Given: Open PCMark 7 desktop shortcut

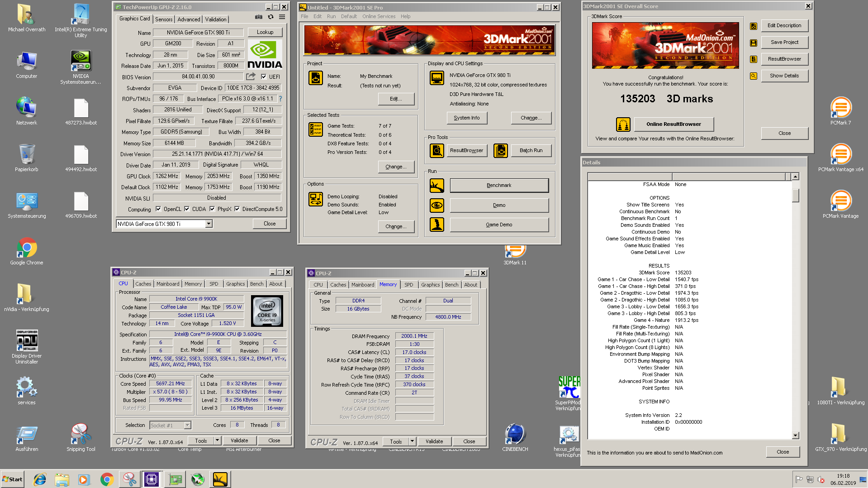Looking at the screenshot, I should click(x=840, y=111).
